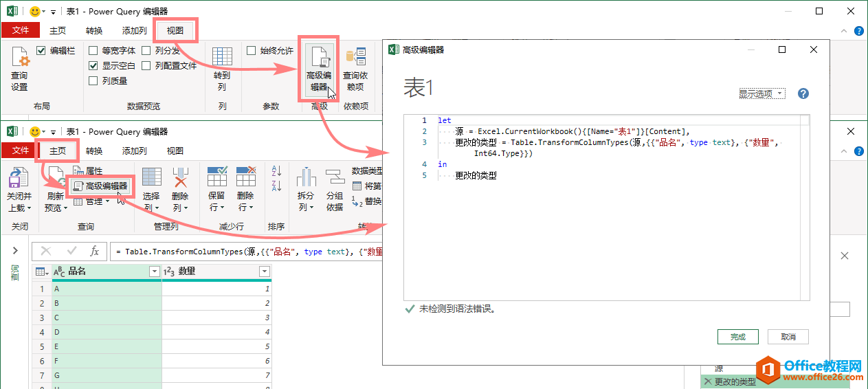Select the 品名 column header
The width and height of the screenshot is (868, 389).
pos(107,271)
